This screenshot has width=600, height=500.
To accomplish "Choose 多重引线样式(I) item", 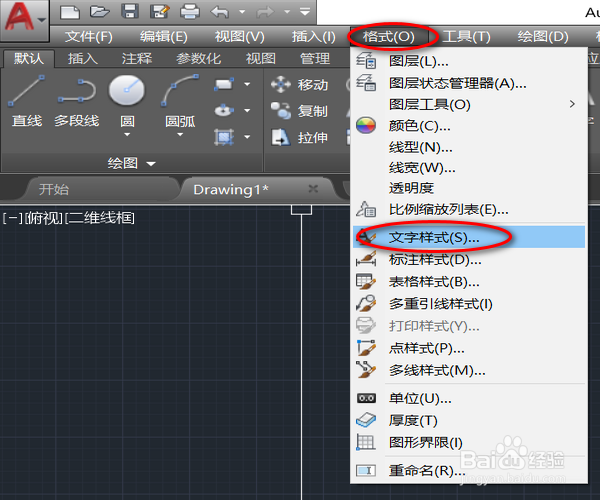I will coord(469,304).
